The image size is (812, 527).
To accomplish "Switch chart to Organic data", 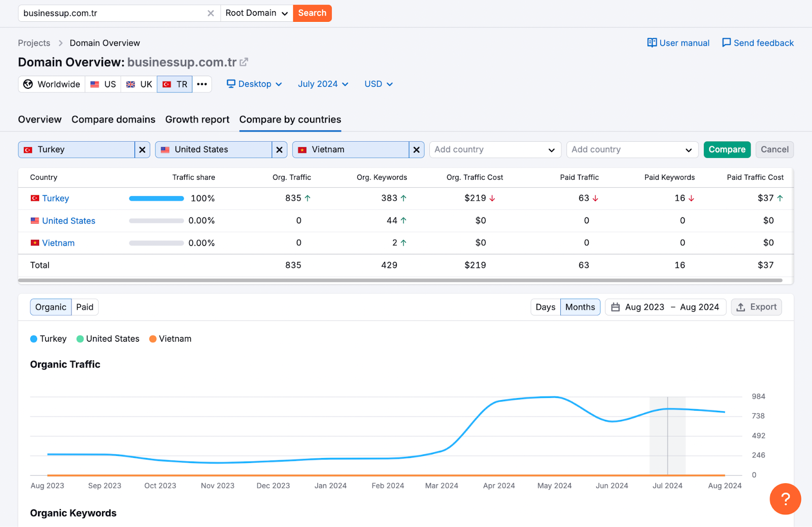I will (51, 307).
